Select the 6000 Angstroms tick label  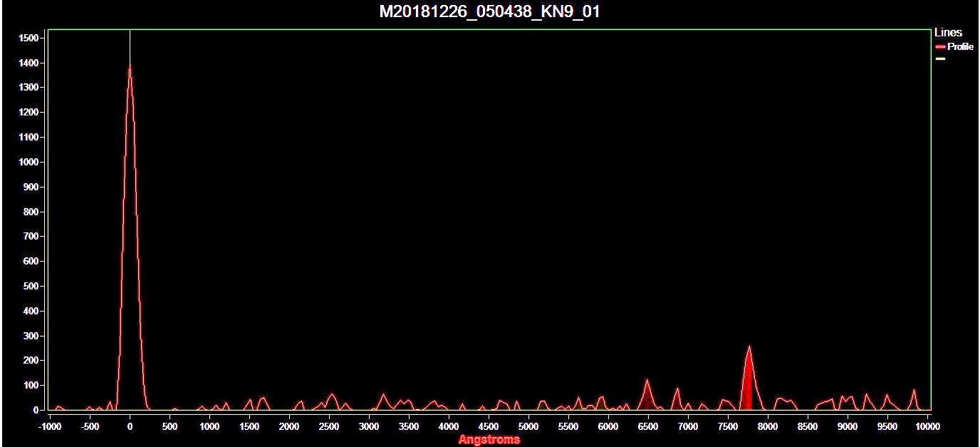click(608, 426)
